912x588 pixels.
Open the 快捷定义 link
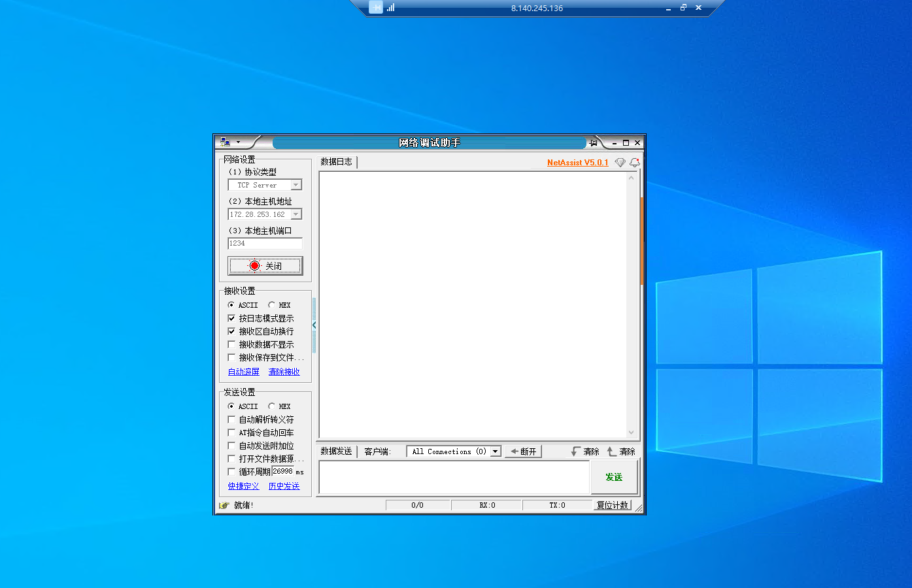click(x=244, y=486)
